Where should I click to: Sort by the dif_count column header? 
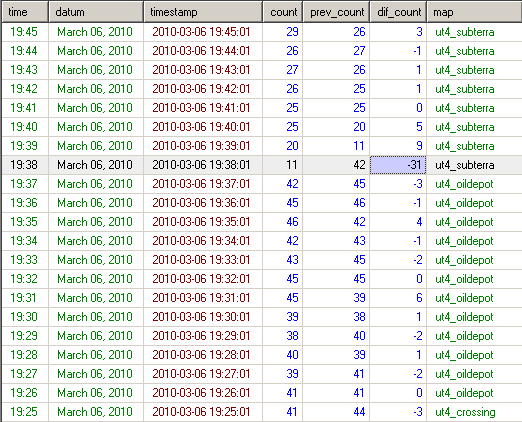[398, 12]
